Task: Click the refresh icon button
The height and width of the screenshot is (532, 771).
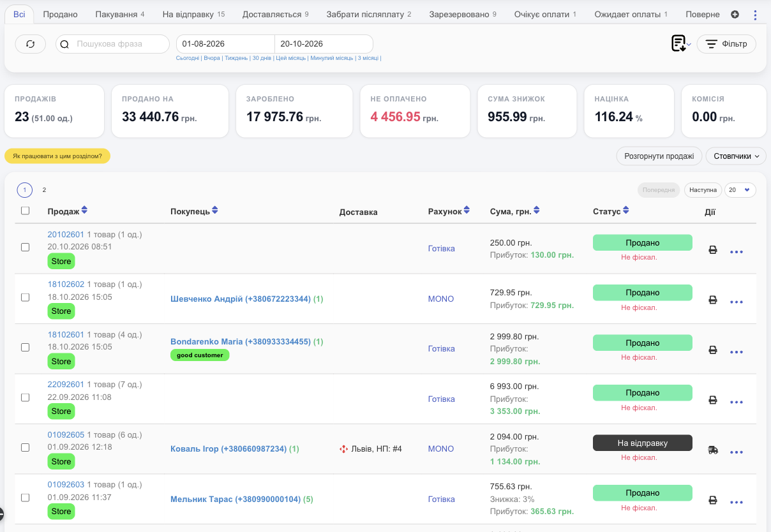Action: coord(31,44)
